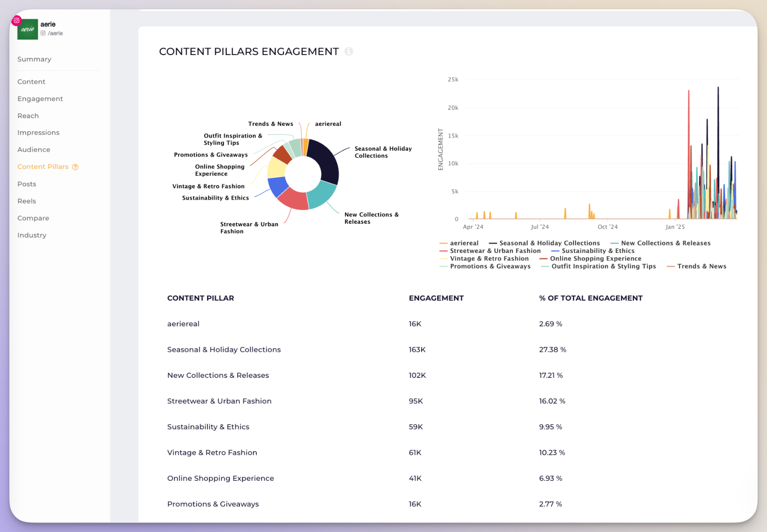Toggle Online Shopping Experience legend series
Screen dimensions: 767x532
click(590, 259)
